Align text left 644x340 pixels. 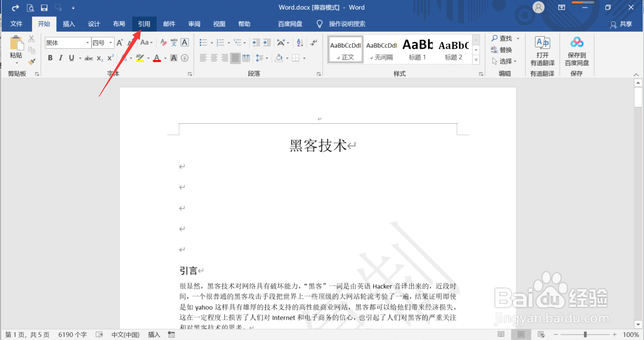pos(203,58)
